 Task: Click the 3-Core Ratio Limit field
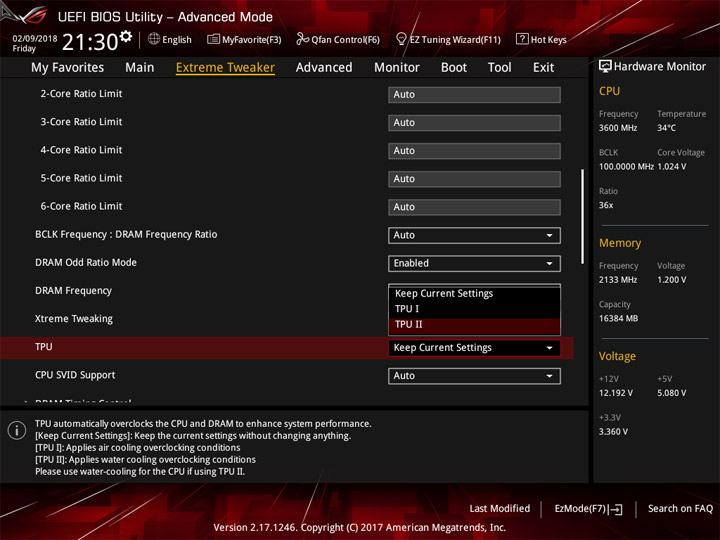[474, 123]
